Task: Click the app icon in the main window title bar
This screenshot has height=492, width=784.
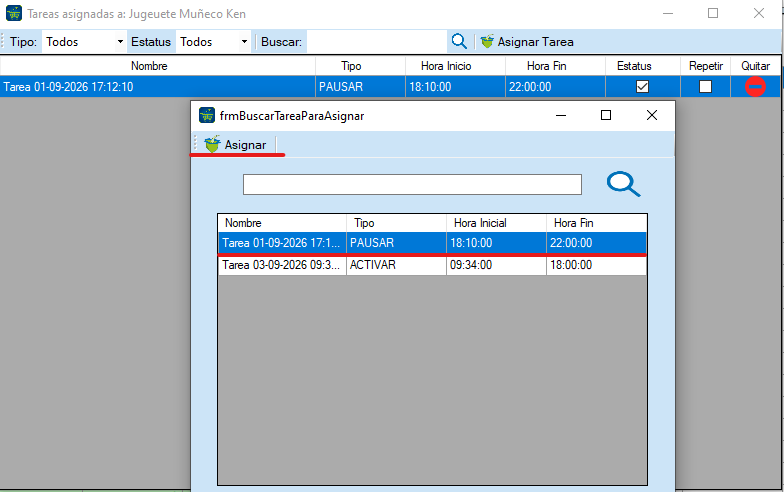Action: pyautogui.click(x=14, y=14)
